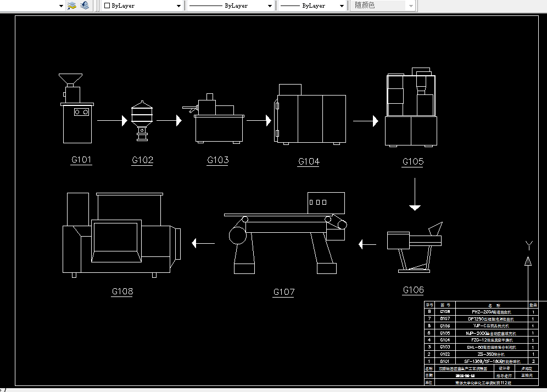Viewport: 547px width, 392px height.
Task: Select the flow arrow between G104 and G105
Action: 366,121
